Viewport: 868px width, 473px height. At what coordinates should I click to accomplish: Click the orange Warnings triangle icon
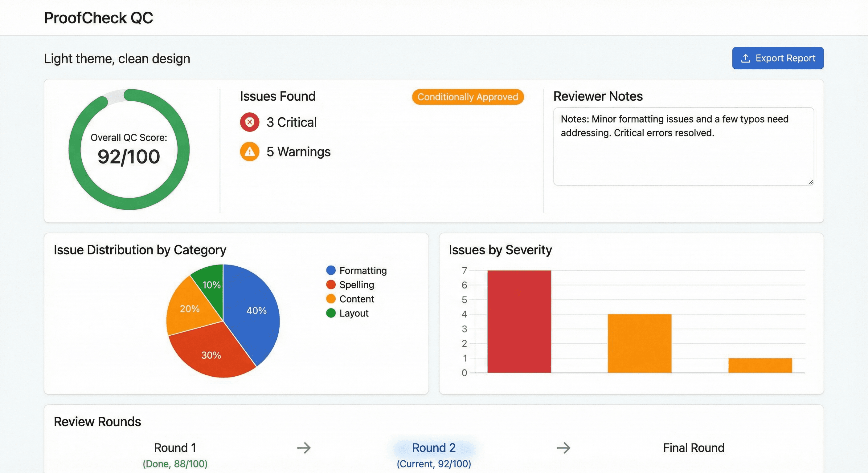pos(249,152)
